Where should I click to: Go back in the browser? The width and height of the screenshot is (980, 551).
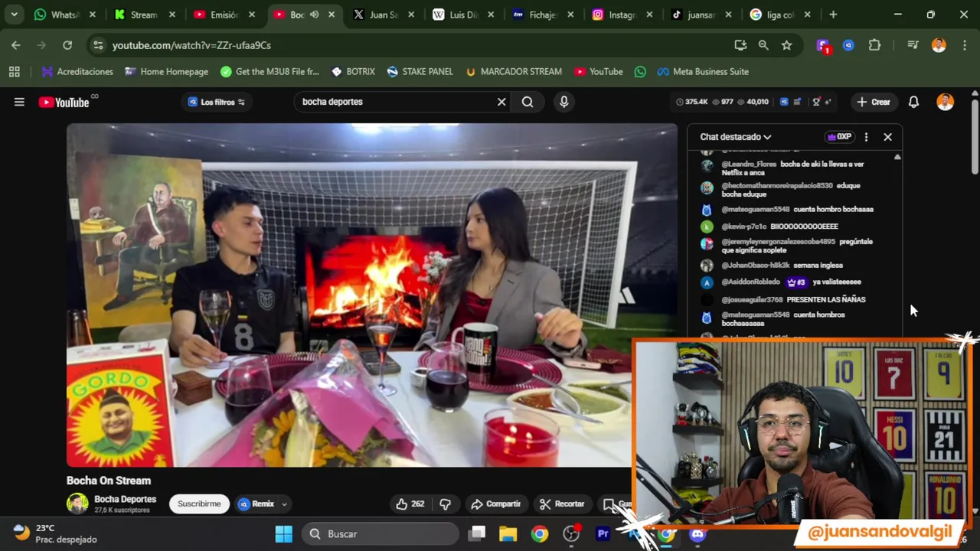(x=16, y=45)
